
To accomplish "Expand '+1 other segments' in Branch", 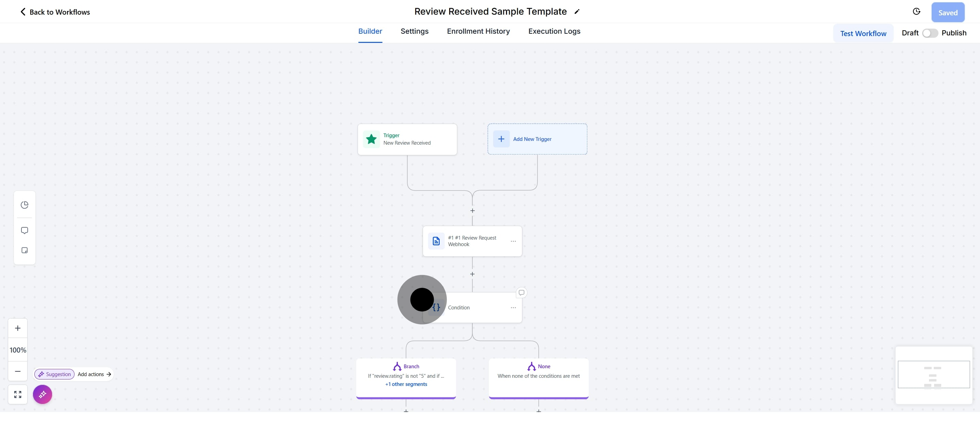I will (x=406, y=384).
